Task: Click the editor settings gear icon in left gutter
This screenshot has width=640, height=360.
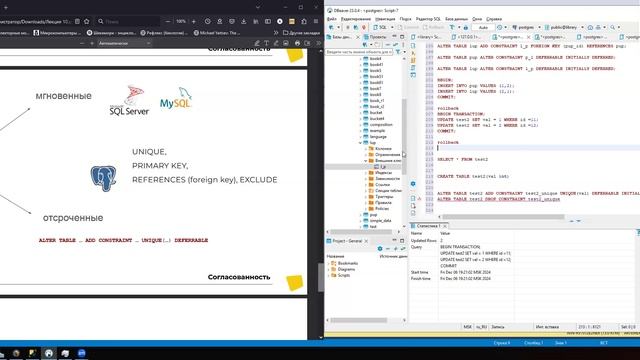Action: [413, 184]
